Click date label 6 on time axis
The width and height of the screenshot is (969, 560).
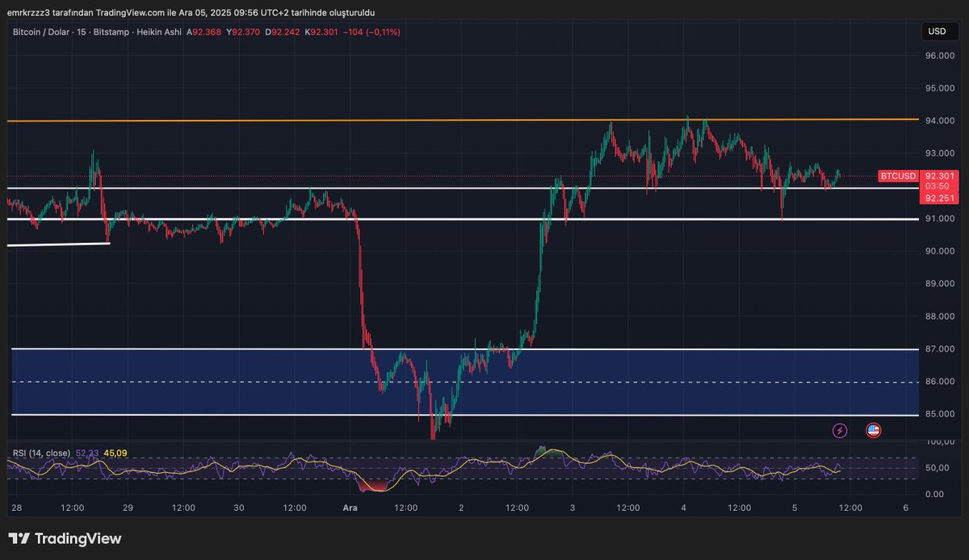pos(906,508)
